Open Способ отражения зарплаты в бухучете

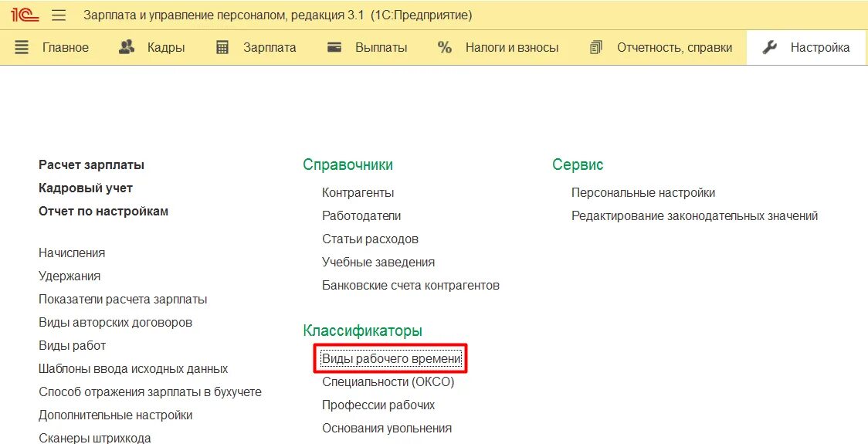pyautogui.click(x=150, y=392)
